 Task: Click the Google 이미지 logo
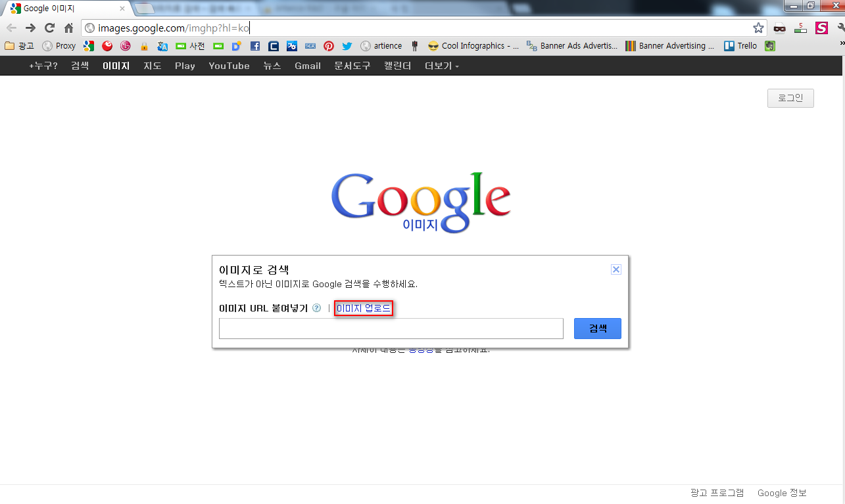tap(421, 202)
